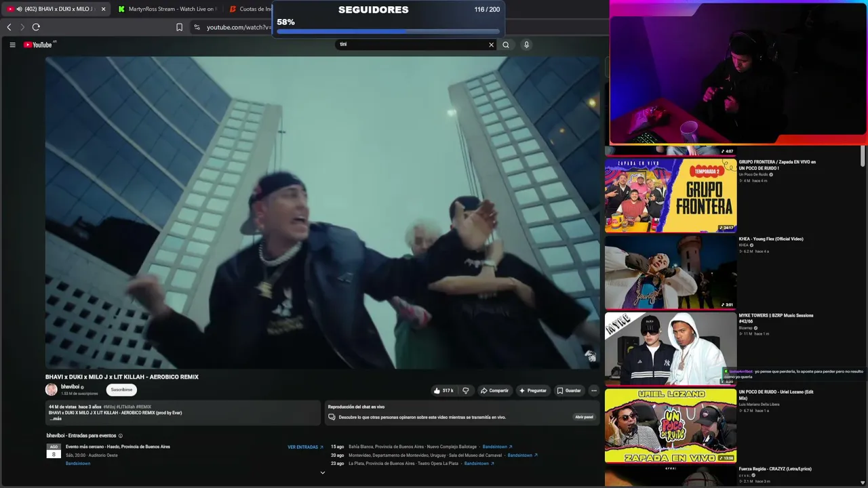Clear the search box text 'tini'
The height and width of the screenshot is (488, 868).
point(492,45)
